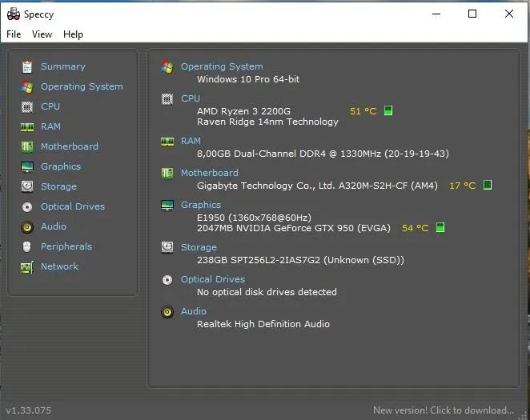Minimize the Speccy window
Screen dimensions: 530x420
click(x=436, y=14)
